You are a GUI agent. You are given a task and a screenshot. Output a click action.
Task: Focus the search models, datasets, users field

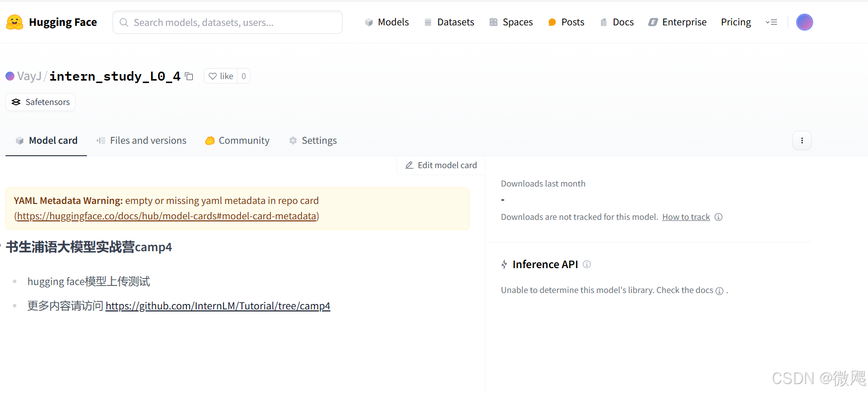coord(228,22)
